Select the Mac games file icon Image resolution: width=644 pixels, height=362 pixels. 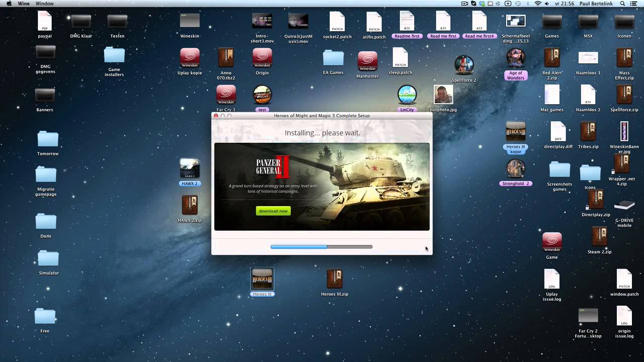pos(552,95)
